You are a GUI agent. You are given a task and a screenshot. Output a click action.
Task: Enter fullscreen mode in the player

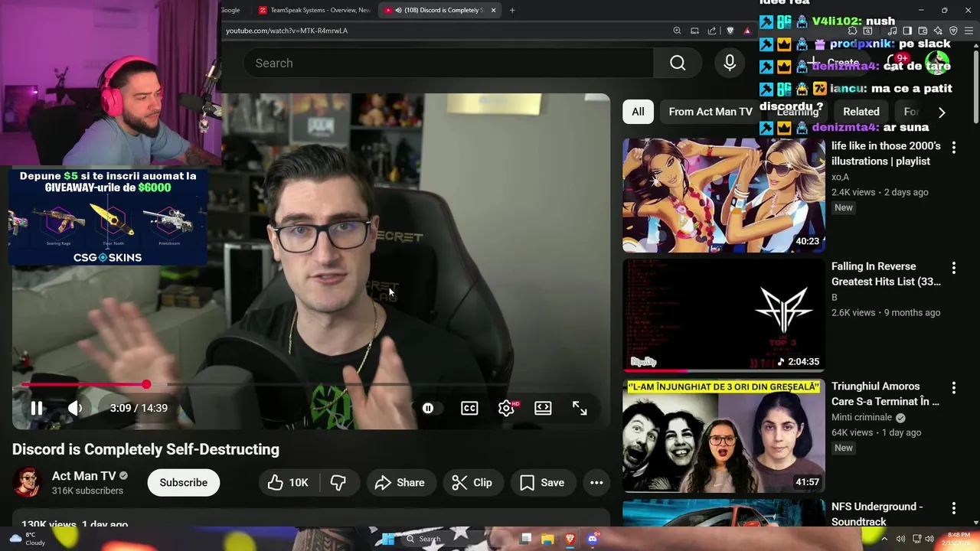pyautogui.click(x=580, y=408)
